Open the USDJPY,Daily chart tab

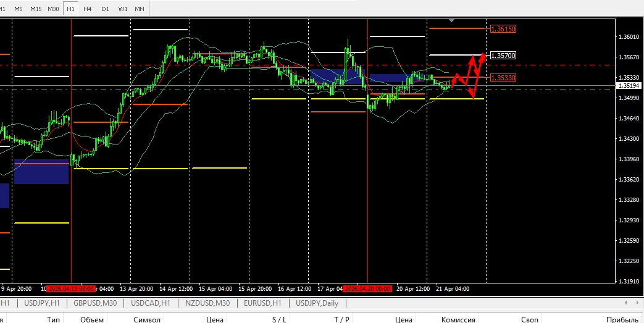(317, 303)
